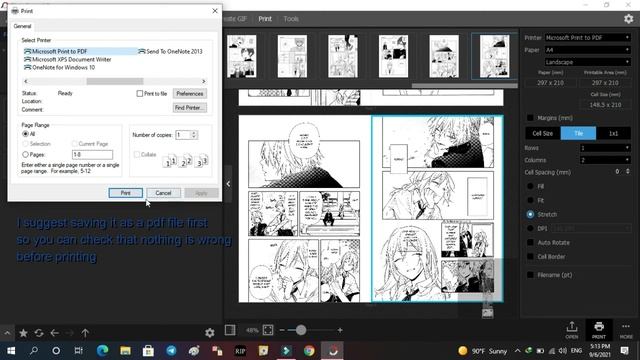
Task: Open Telegram from taskbar
Action: pos(171,351)
